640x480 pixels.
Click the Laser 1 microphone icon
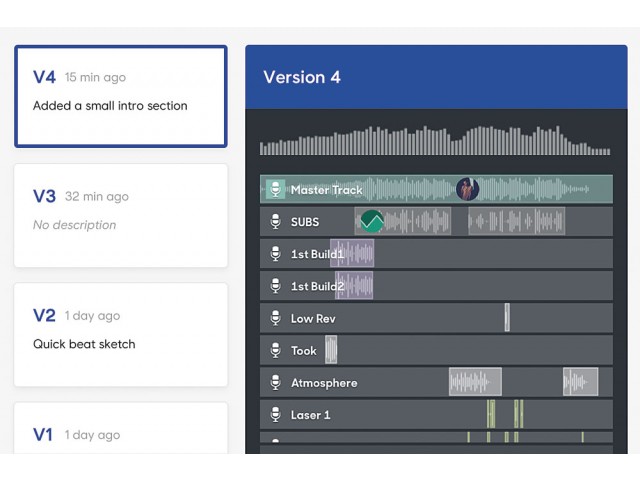click(276, 415)
